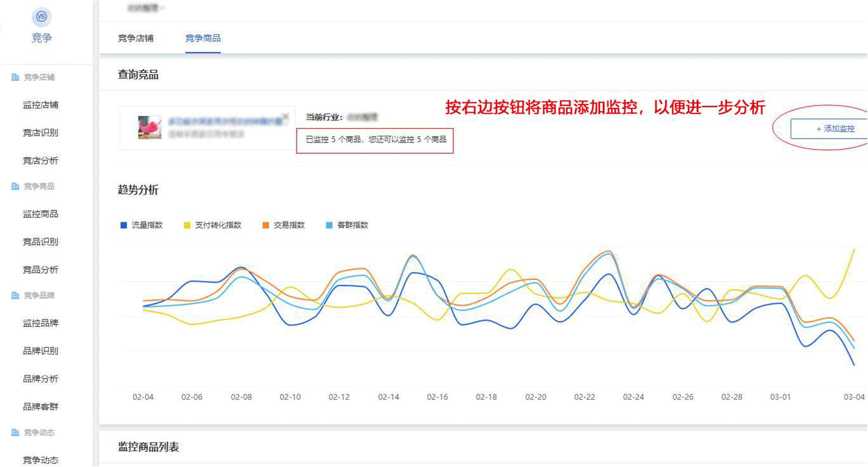Switch to the 竞争店铺 tab
Viewport: 868px width, 467px height.
(136, 38)
